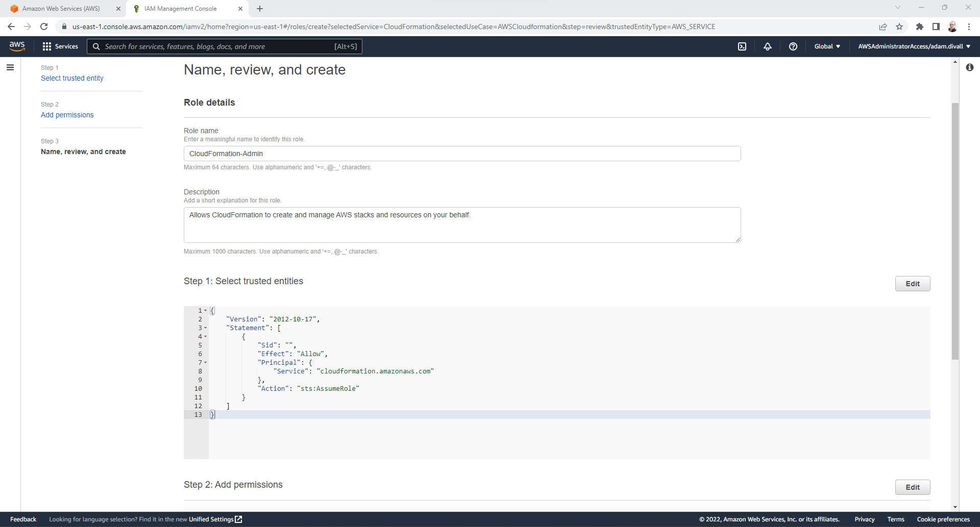Open Cookie preferences in footer
Screen dimensions: 980x527
tap(943, 519)
